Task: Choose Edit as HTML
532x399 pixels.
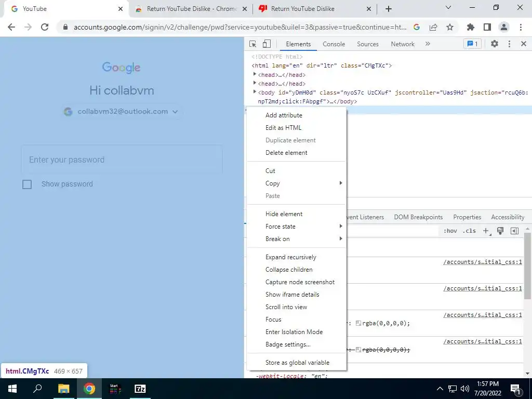Action: click(297, 128)
